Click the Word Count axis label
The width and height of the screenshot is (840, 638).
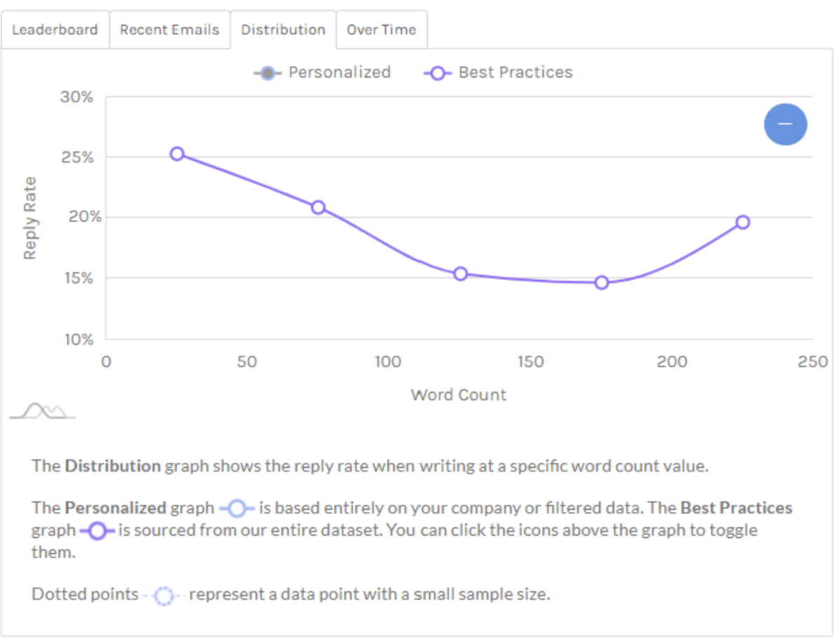[458, 394]
